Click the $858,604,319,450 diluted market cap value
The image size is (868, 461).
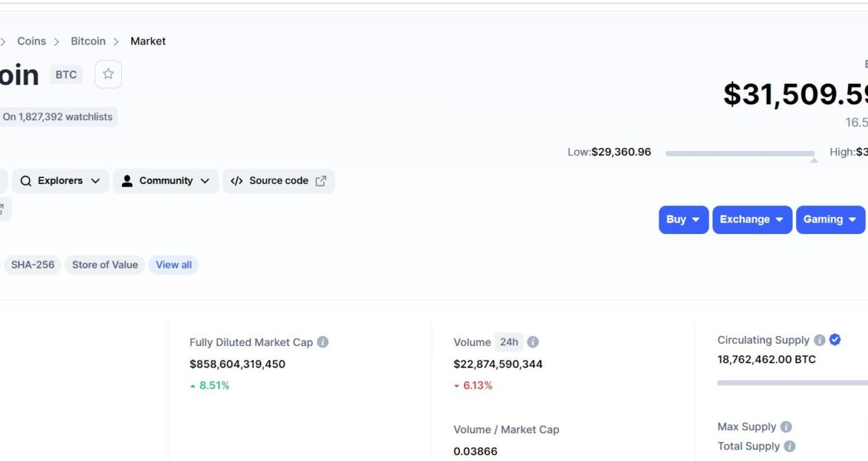[237, 364]
